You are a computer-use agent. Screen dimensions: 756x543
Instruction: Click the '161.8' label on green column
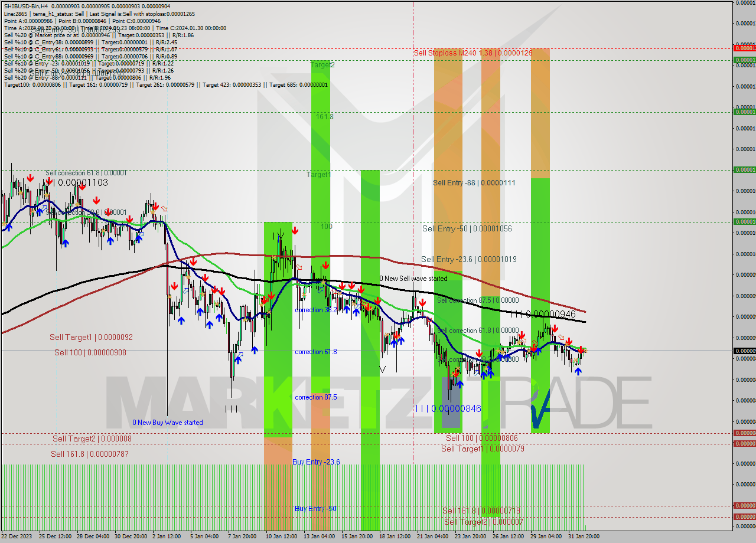pyautogui.click(x=324, y=117)
